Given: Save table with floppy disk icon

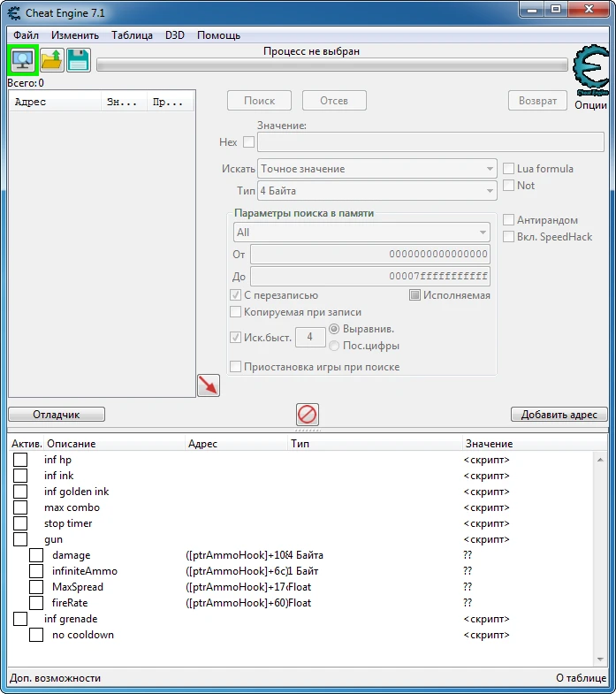Looking at the screenshot, I should tap(79, 60).
